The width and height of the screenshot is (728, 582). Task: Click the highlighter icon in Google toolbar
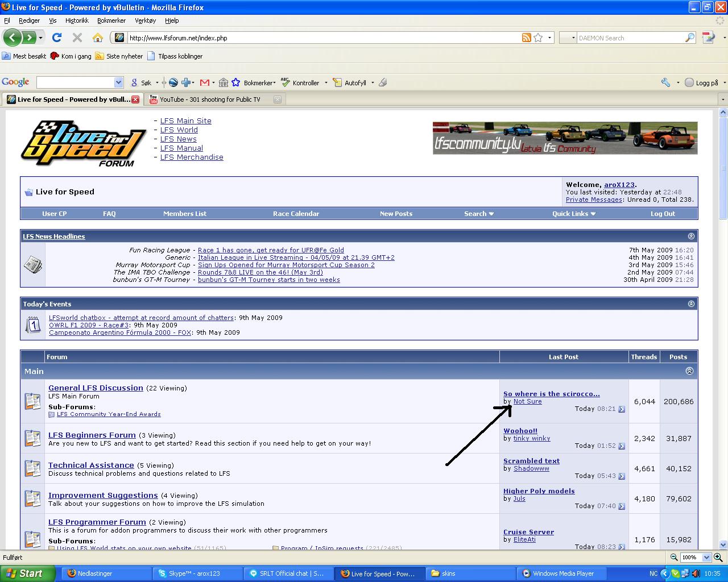(x=383, y=82)
